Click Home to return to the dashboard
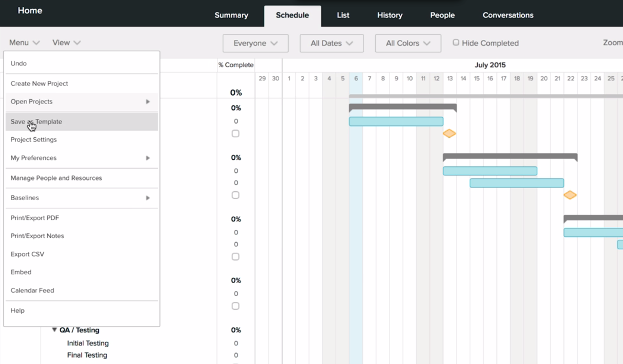 point(30,10)
